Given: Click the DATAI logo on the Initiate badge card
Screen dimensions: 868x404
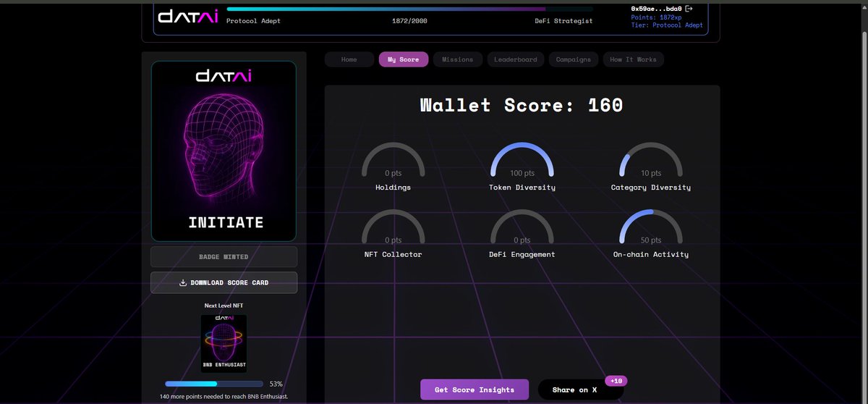Looking at the screenshot, I should 224,75.
